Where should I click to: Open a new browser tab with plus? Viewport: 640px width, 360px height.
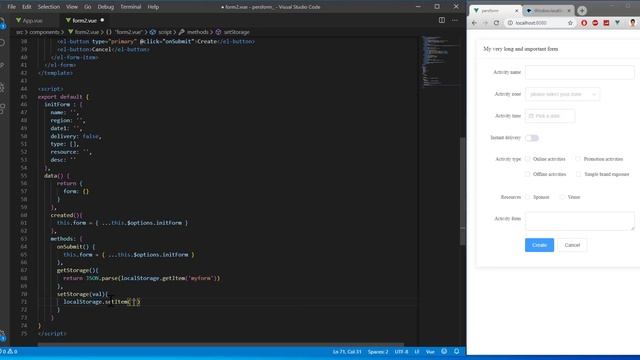pyautogui.click(x=582, y=11)
